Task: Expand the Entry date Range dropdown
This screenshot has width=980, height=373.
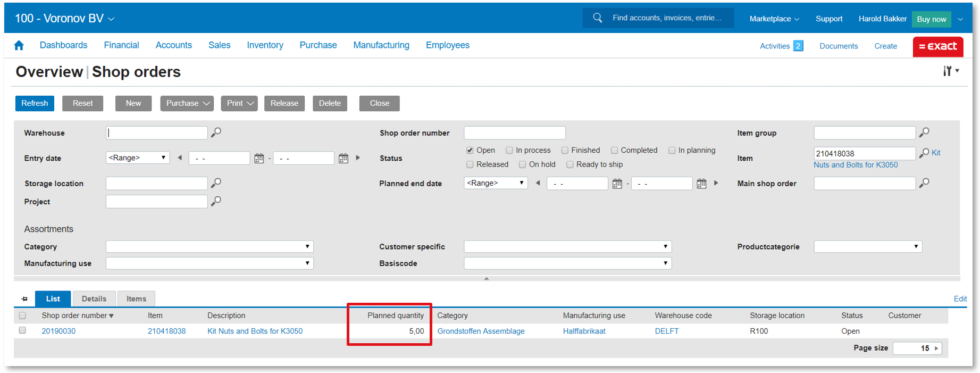Action: 137,158
